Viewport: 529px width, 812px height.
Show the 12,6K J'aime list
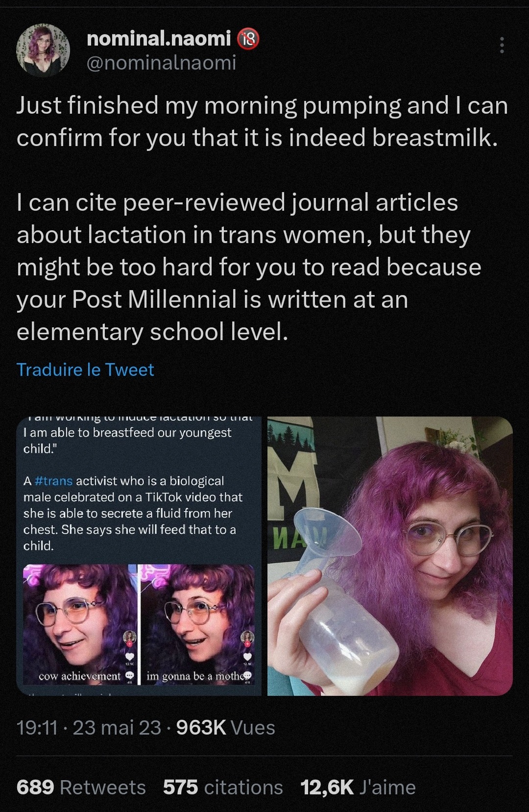coord(358,787)
